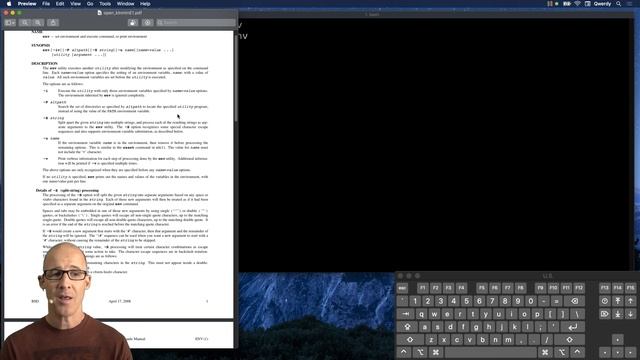Viewport: 640px width, 360px height.
Task: Click the help/insert key on keyboard viewer
Action: 604,301
